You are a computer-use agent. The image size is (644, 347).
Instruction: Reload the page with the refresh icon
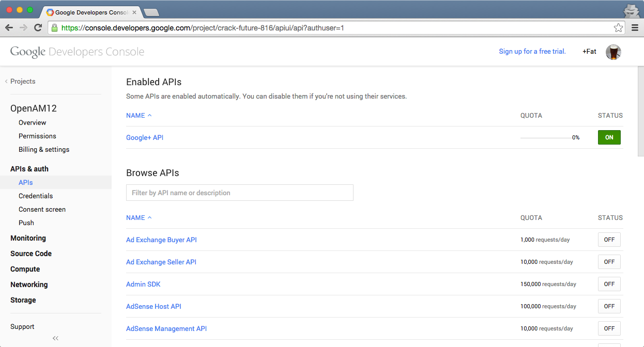[x=38, y=28]
